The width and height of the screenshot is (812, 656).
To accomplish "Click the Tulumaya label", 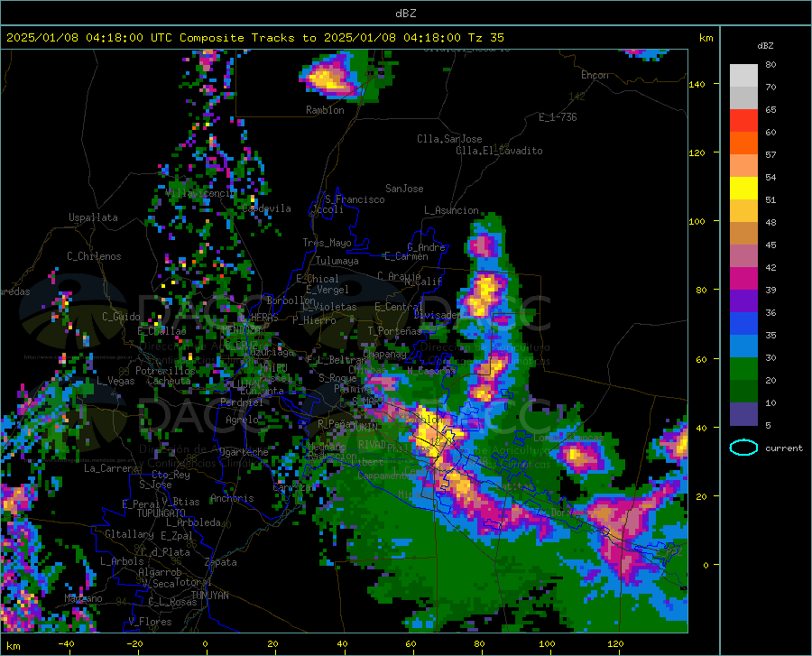I will [x=337, y=261].
